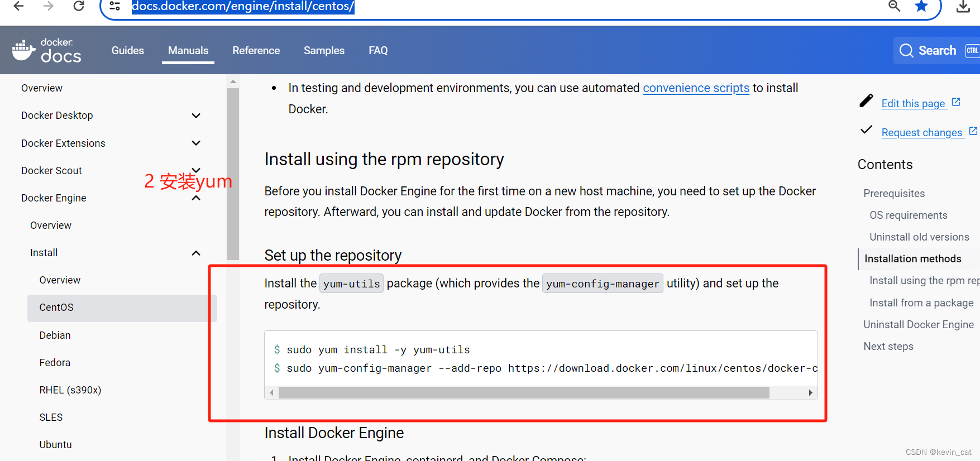The image size is (980, 461).
Task: Jump to Install from a package in Contents
Action: point(921,302)
